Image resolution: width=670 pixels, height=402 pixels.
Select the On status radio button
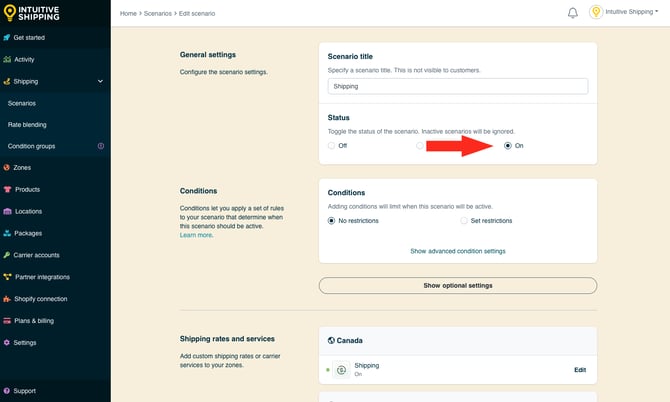[508, 146]
